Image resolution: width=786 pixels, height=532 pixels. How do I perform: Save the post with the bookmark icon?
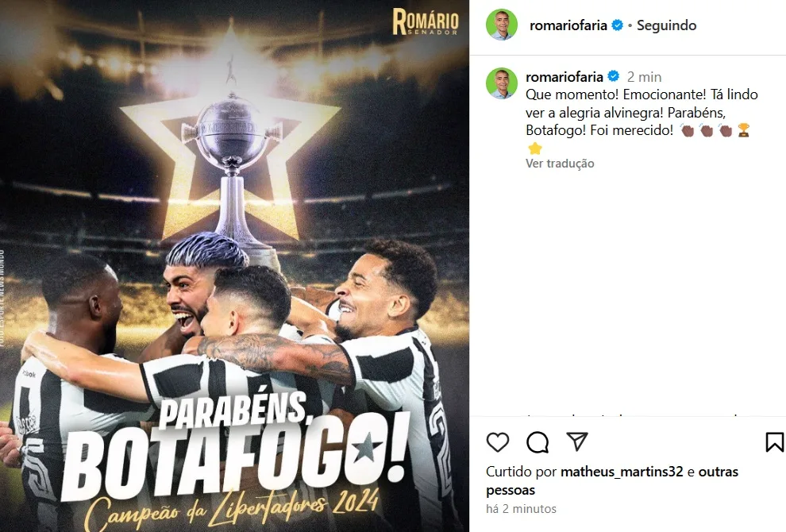click(774, 442)
